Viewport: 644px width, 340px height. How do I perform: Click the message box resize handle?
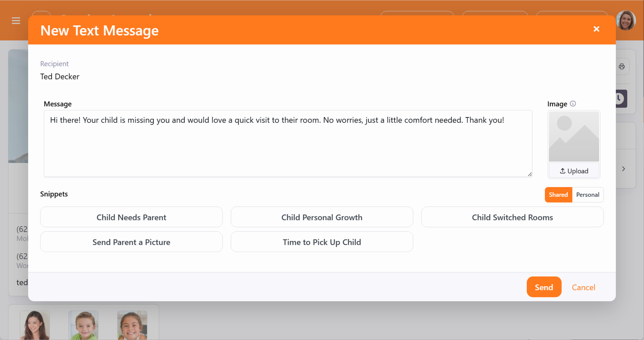point(530,174)
